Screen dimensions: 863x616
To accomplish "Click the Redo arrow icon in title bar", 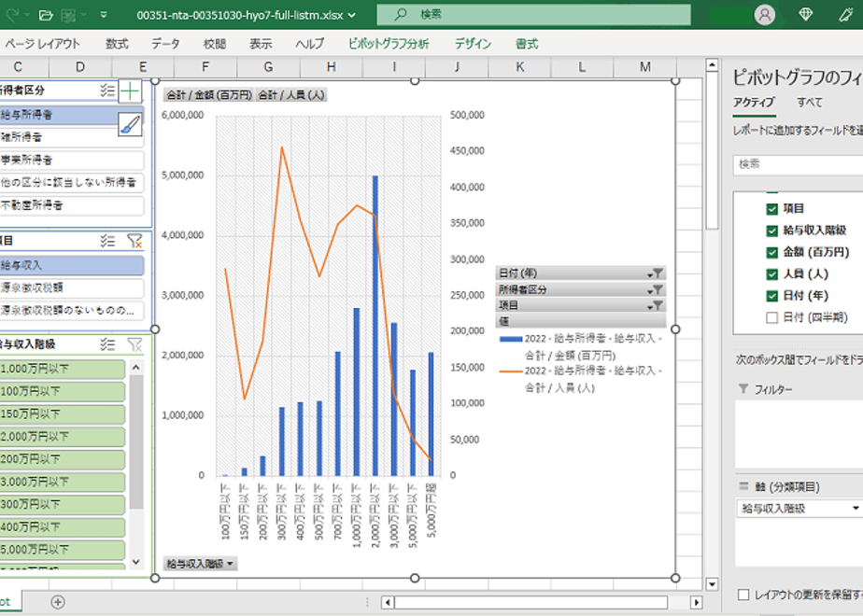I will pos(12,15).
